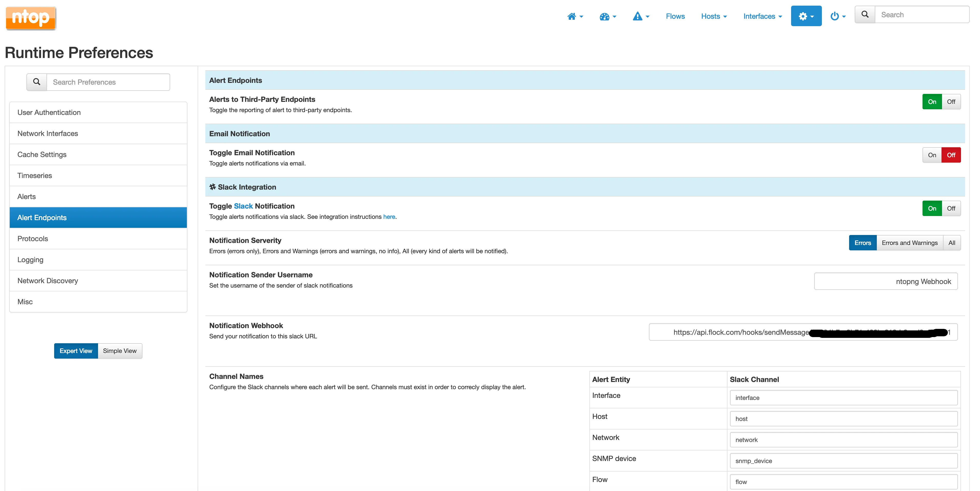980x491 pixels.
Task: Open Timeseries preferences
Action: coord(98,175)
